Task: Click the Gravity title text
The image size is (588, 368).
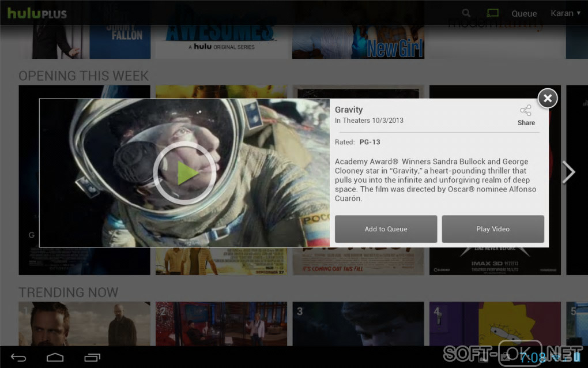Action: [x=349, y=110]
